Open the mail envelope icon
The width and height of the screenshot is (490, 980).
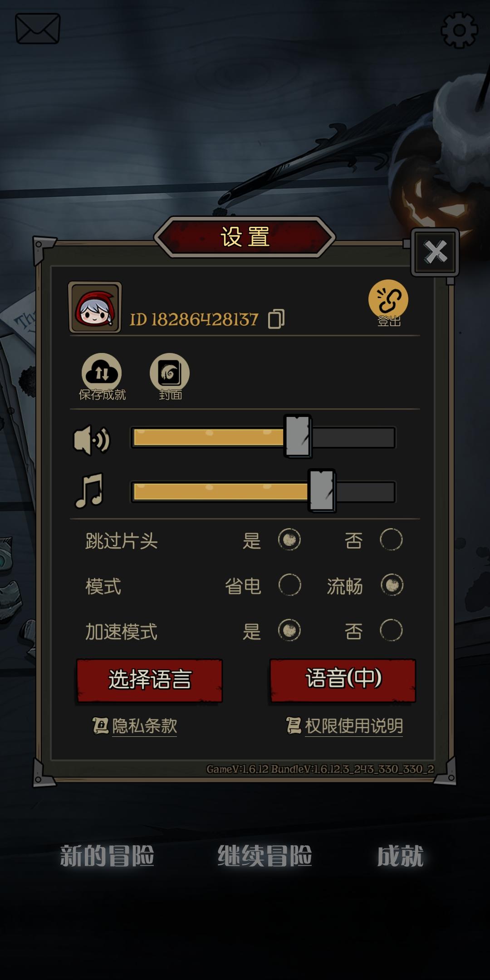click(38, 29)
